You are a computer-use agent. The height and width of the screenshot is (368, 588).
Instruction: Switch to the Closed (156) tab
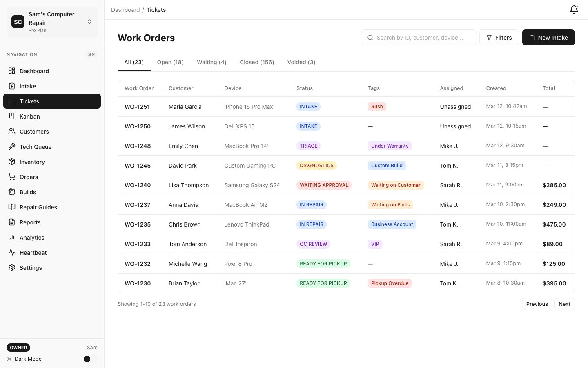(256, 62)
